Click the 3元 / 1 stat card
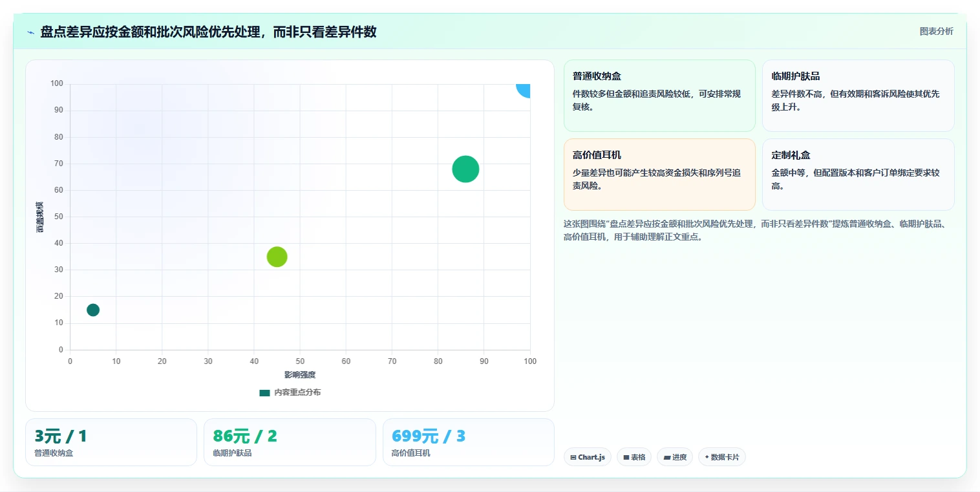Viewport: 980px width, 492px height. pos(111,442)
